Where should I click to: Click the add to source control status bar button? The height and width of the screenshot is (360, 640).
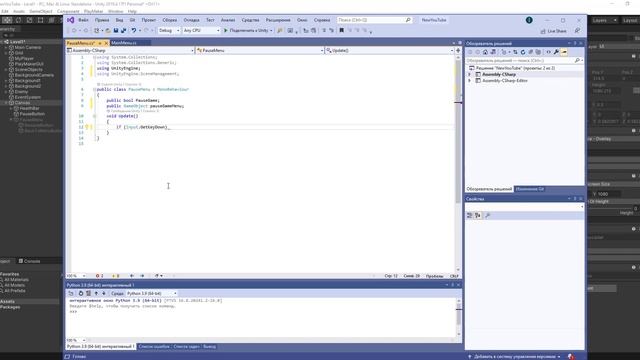[x=515, y=356]
